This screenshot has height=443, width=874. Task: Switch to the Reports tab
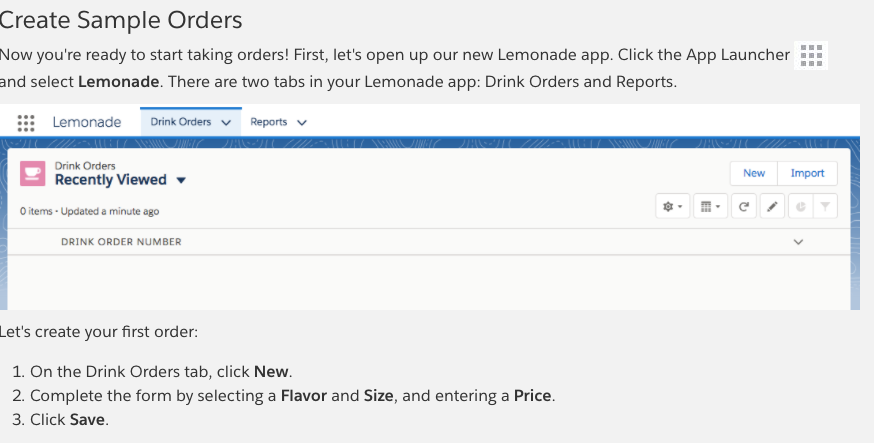coord(268,122)
